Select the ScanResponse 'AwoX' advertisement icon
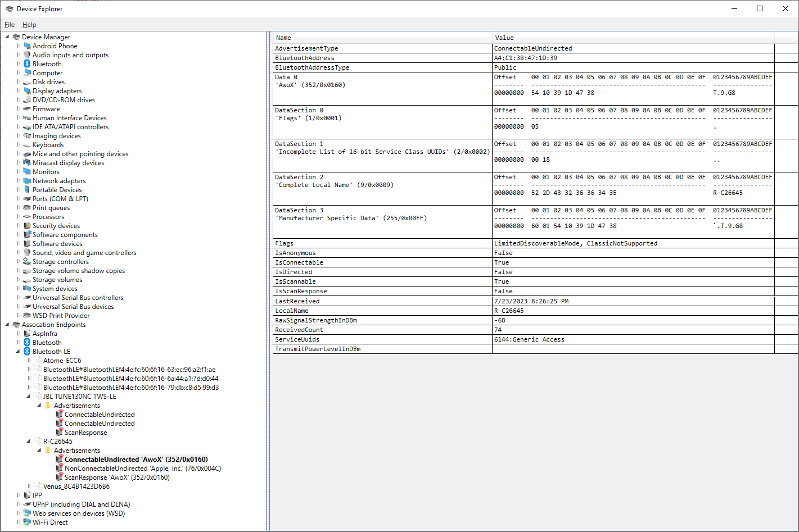The height and width of the screenshot is (532, 799). coord(59,478)
